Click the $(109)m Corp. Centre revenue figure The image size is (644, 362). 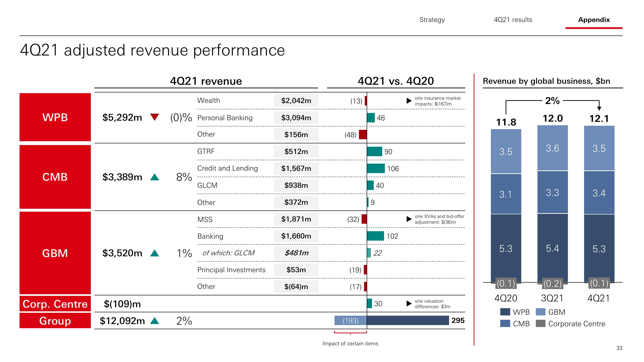click(x=122, y=304)
